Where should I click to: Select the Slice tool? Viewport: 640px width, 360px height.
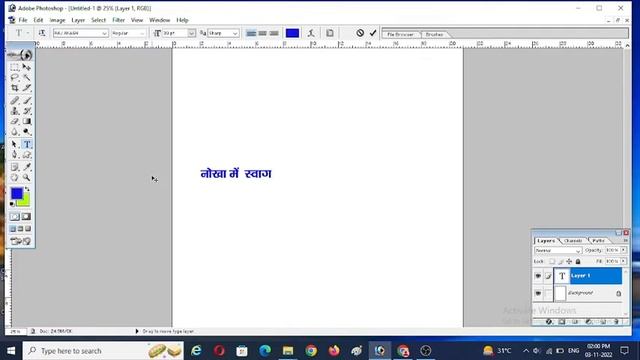(x=27, y=88)
